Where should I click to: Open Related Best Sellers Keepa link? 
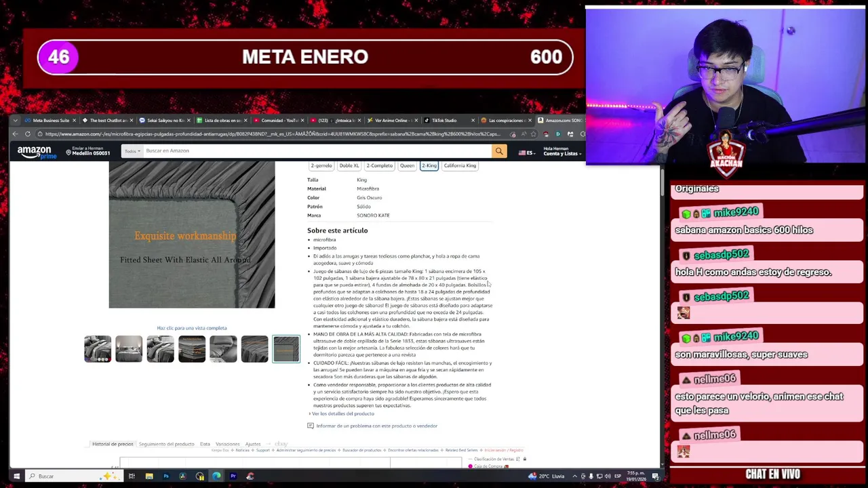[461, 451]
